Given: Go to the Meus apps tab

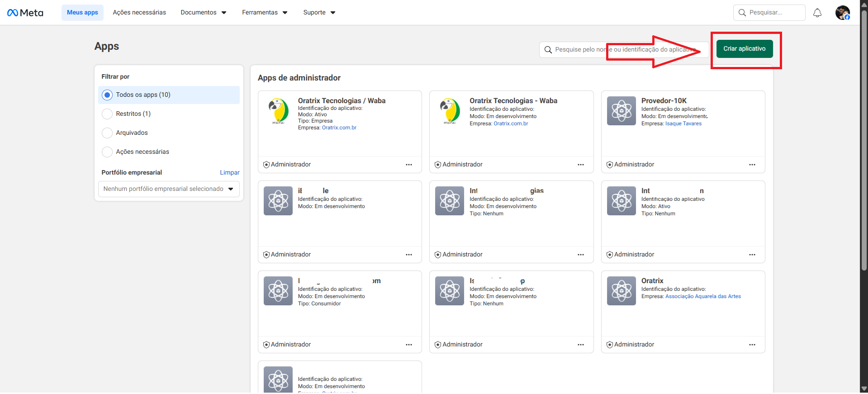Looking at the screenshot, I should click(x=82, y=13).
